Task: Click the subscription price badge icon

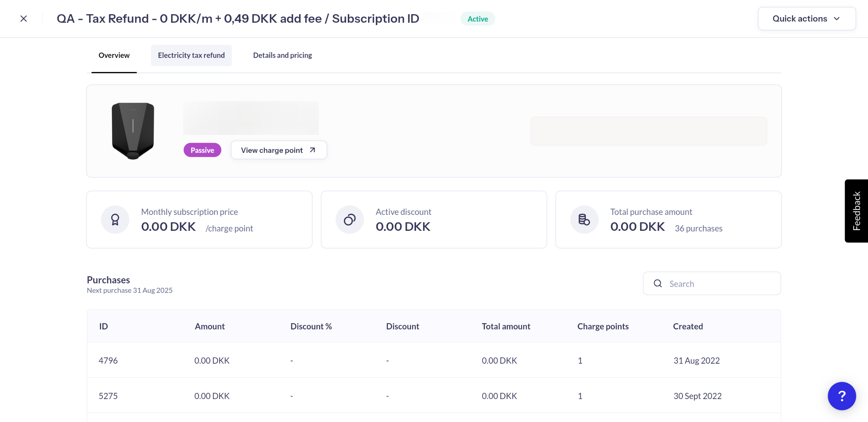Action: pyautogui.click(x=115, y=220)
